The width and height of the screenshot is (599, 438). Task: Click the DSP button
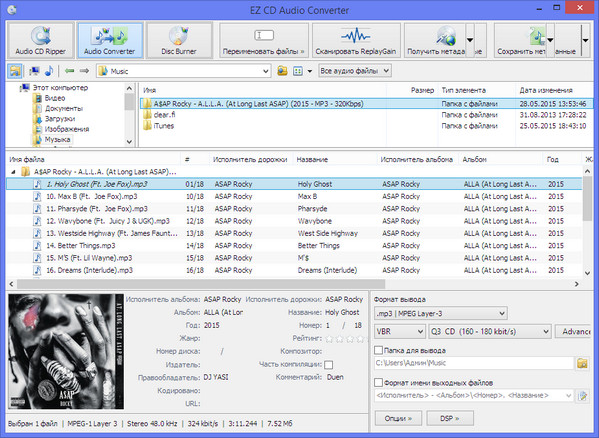point(450,419)
